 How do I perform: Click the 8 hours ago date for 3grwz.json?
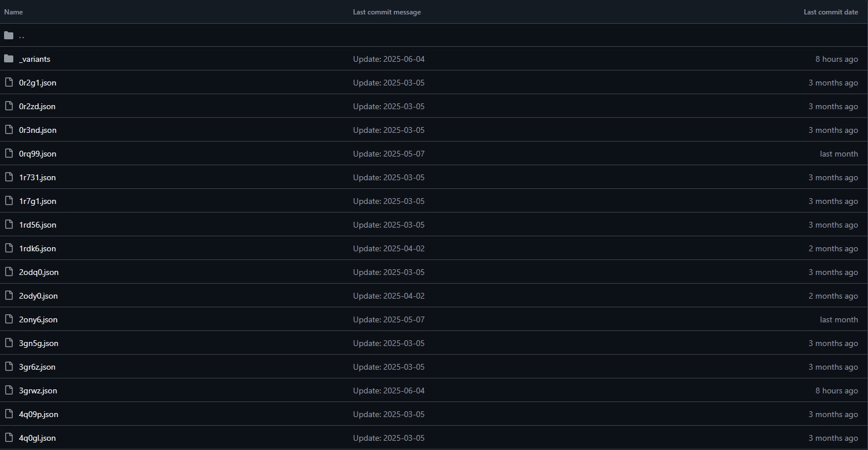point(837,391)
